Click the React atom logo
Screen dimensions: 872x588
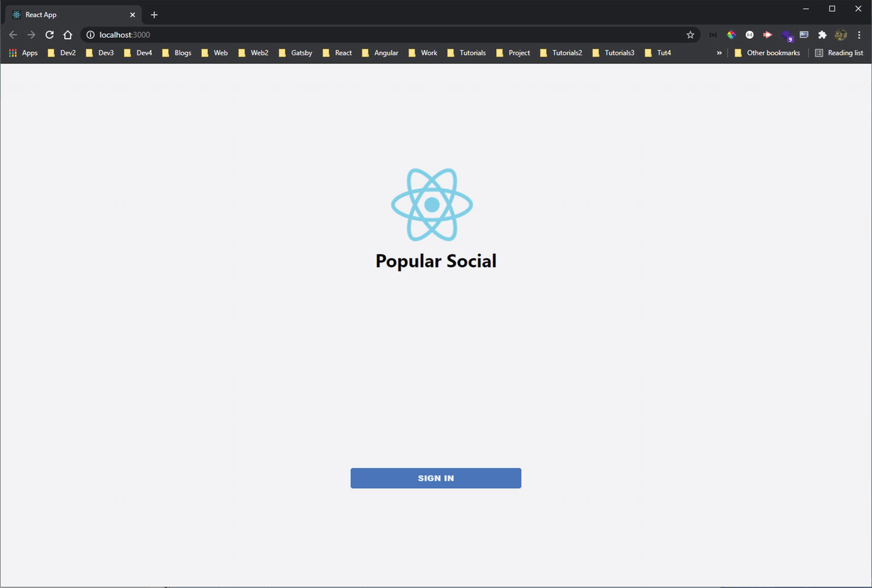(x=432, y=204)
